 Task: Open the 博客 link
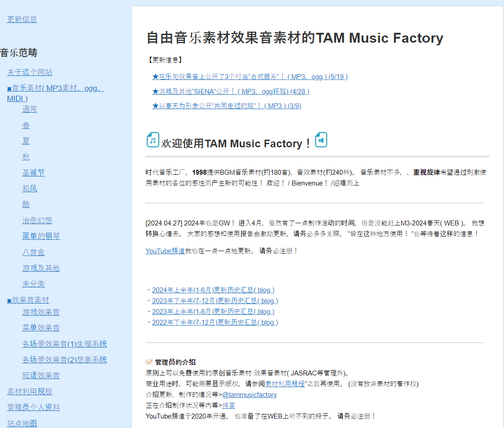[228, 406]
